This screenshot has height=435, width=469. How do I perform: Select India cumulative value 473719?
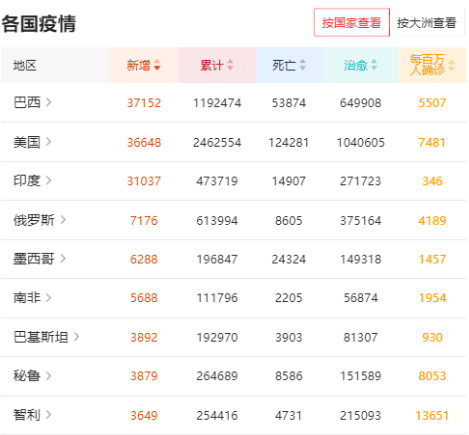point(217,181)
